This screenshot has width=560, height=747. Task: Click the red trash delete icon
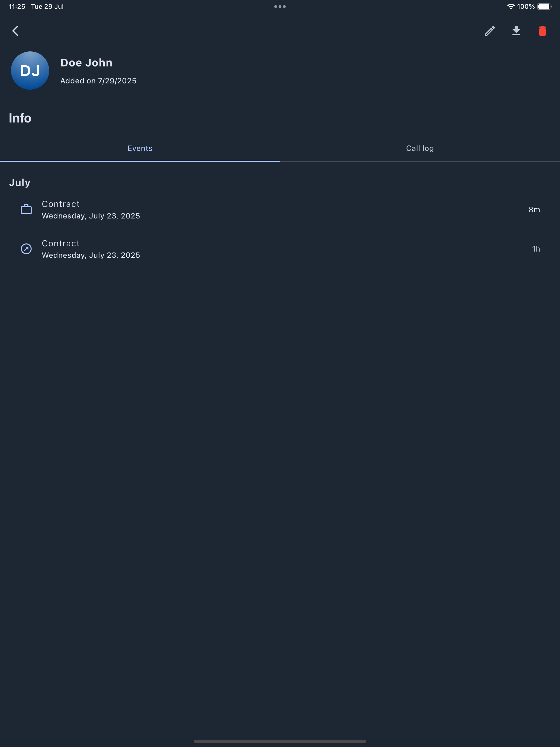click(x=542, y=31)
